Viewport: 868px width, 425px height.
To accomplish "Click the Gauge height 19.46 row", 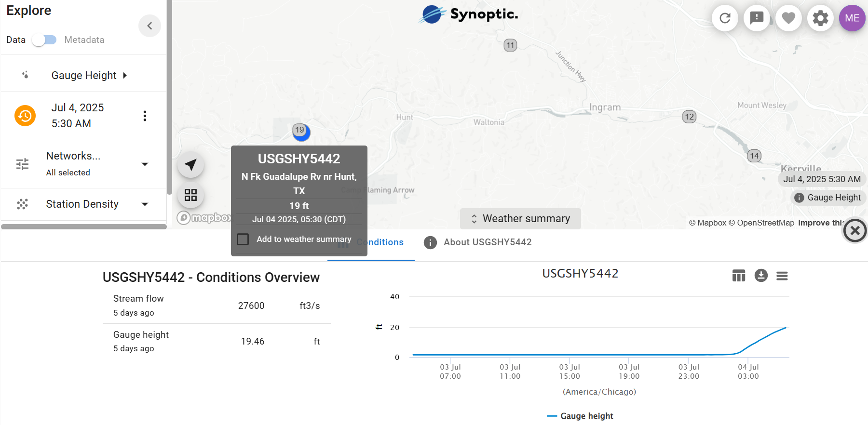I will point(217,341).
